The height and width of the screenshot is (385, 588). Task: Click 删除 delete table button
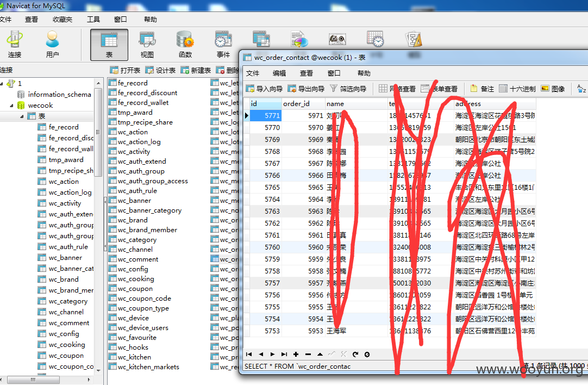coord(227,70)
